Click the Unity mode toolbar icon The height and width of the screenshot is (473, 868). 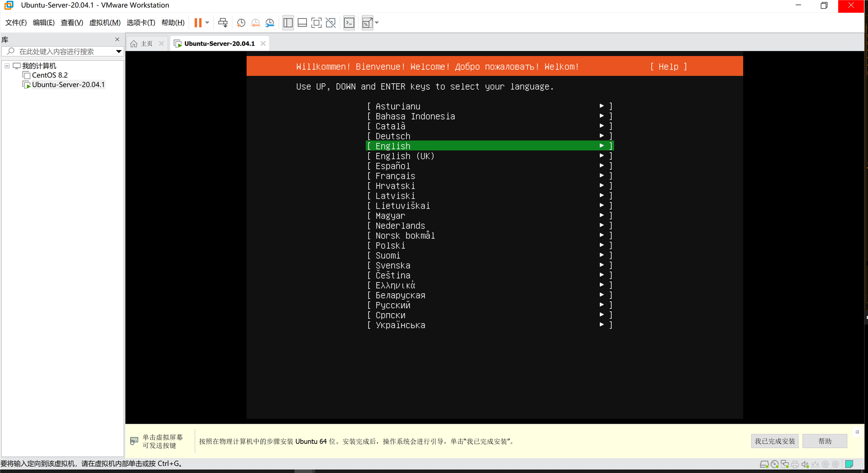[x=331, y=23]
